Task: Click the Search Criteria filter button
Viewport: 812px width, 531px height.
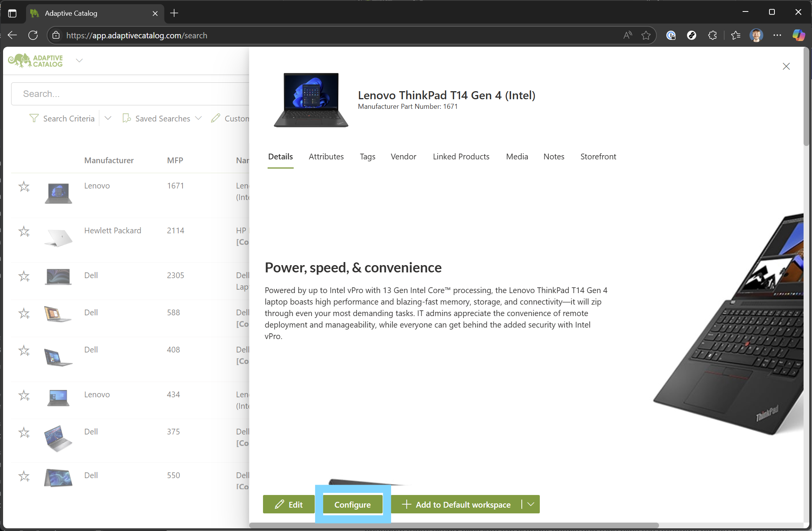Action: [x=62, y=118]
